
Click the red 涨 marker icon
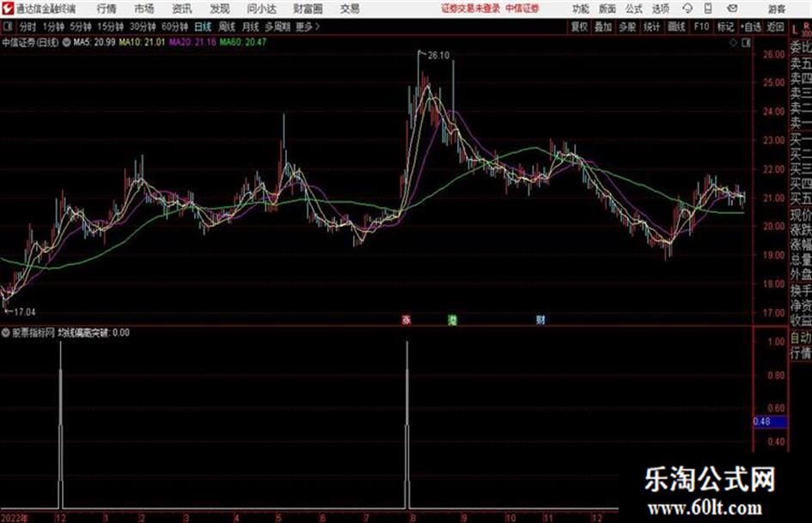[x=406, y=319]
